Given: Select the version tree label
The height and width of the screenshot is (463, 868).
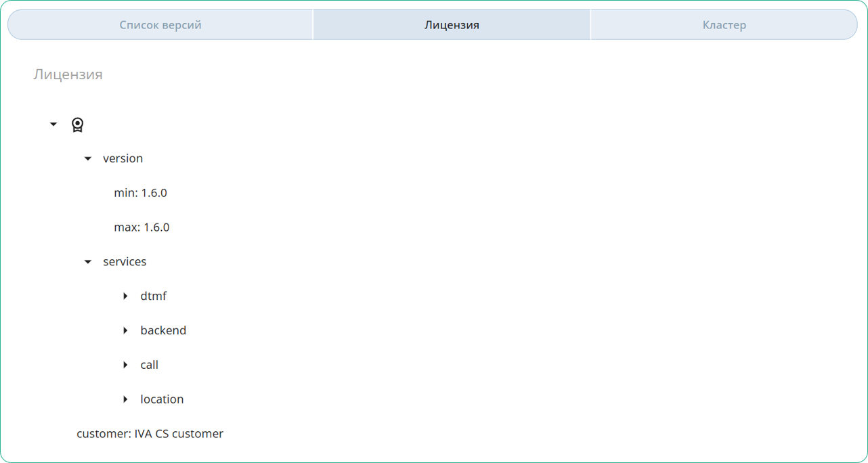Looking at the screenshot, I should [123, 158].
